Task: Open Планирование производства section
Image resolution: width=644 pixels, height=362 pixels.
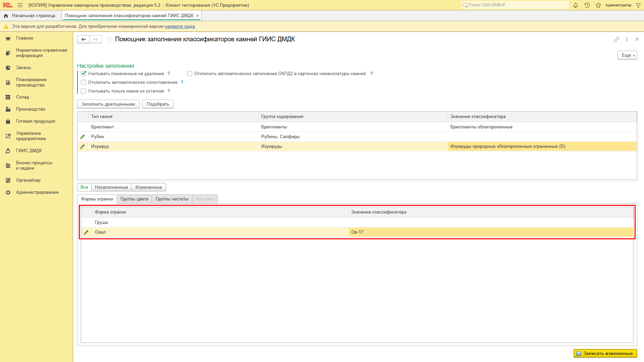Action: tap(31, 82)
